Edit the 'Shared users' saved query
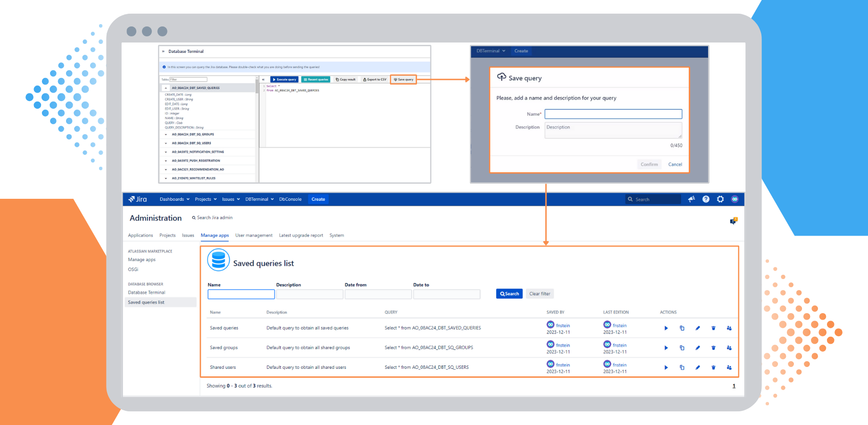Viewport: 868px width, 425px height. 698,367
